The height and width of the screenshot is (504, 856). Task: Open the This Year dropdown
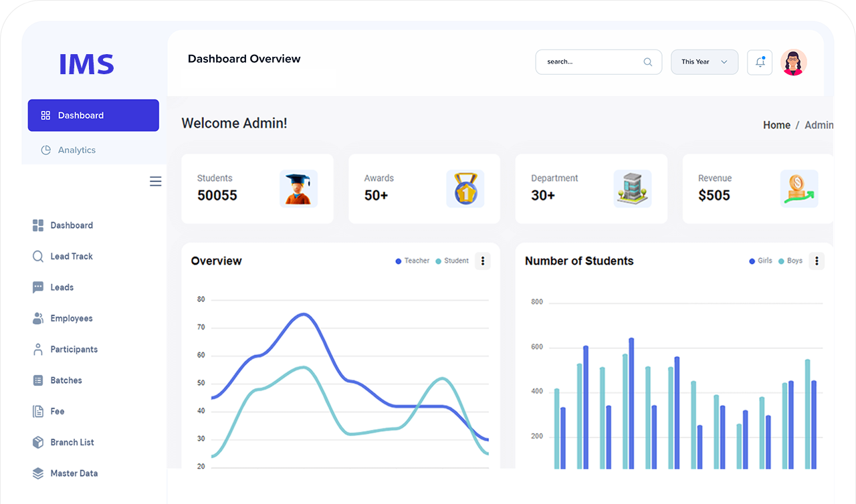(x=704, y=62)
